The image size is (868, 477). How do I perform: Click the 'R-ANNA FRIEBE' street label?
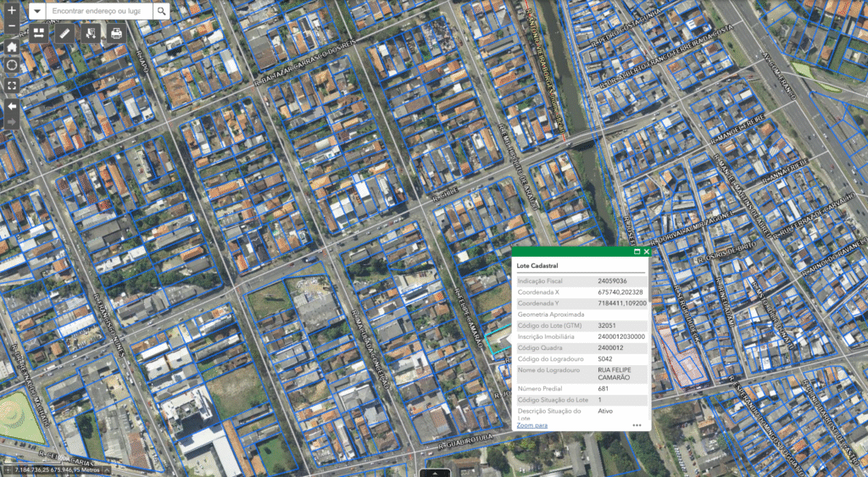click(x=786, y=170)
